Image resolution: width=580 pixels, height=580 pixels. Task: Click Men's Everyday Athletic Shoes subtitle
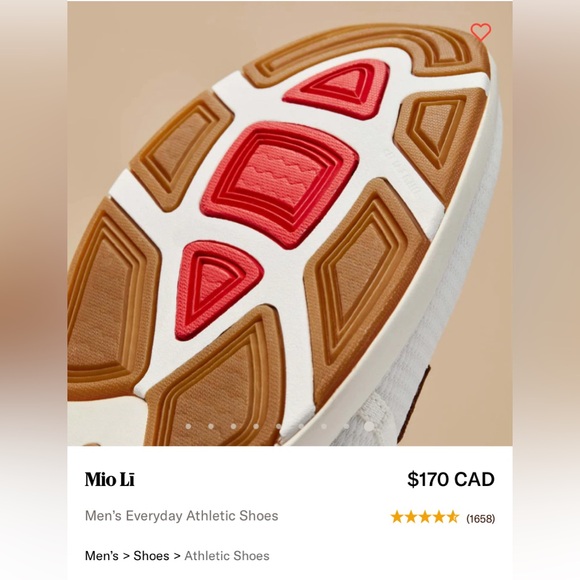(x=181, y=516)
